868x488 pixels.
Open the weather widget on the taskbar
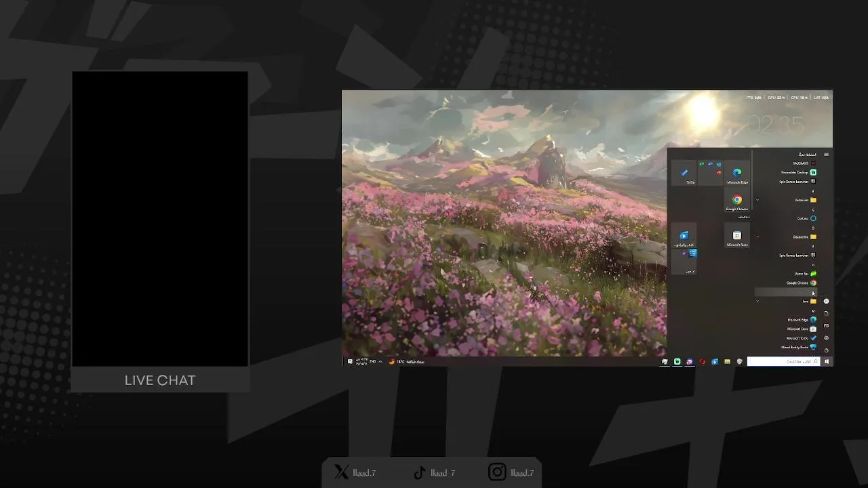407,361
